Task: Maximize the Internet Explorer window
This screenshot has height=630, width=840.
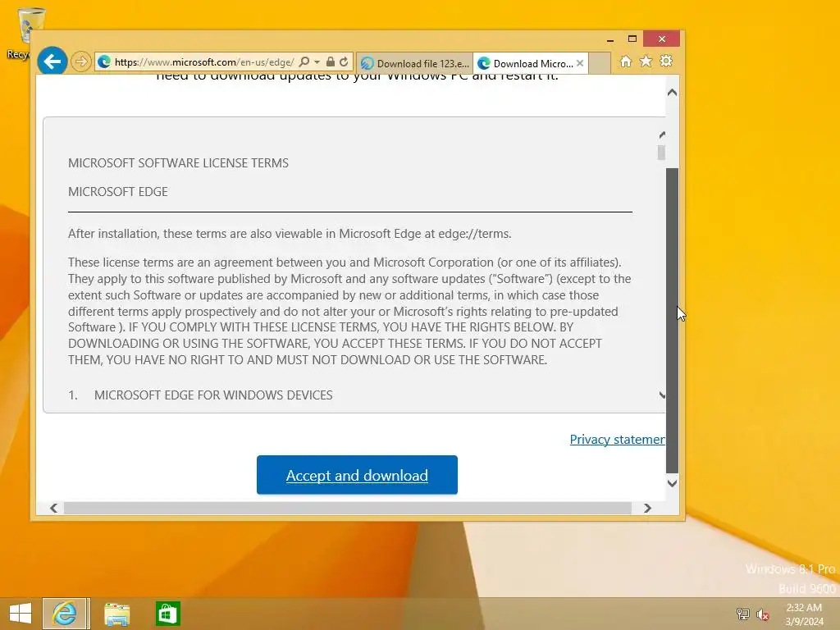Action: pos(632,39)
